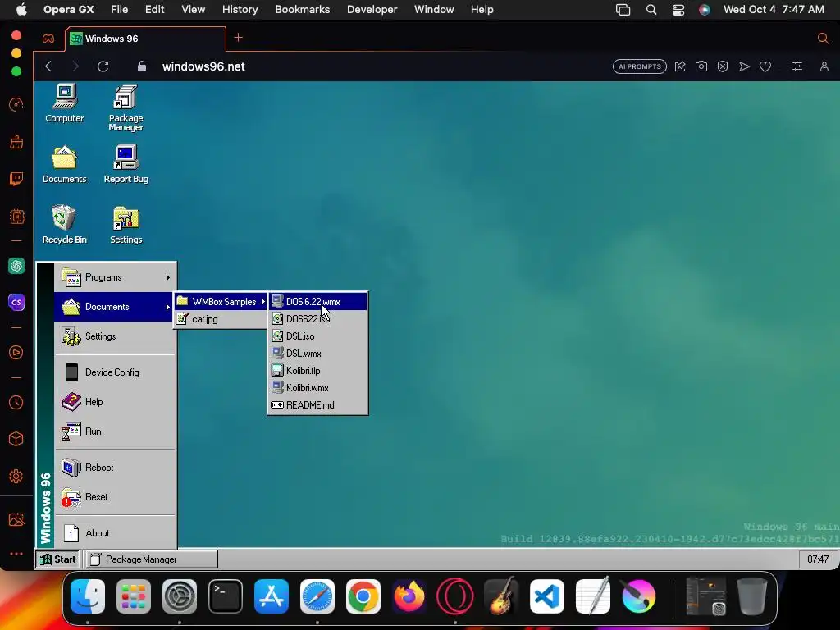Open the Package Manager desktop icon
This screenshot has width=840, height=630.
(126, 107)
